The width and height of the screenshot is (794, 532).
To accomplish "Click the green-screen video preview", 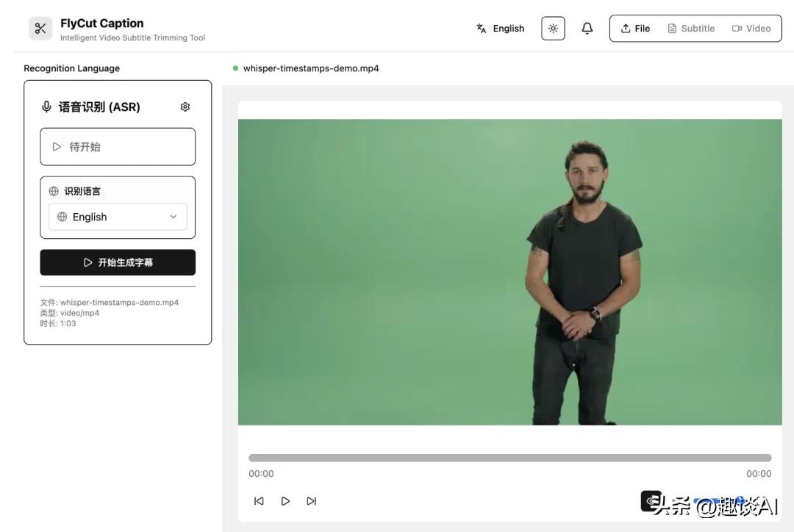I will pos(510,272).
